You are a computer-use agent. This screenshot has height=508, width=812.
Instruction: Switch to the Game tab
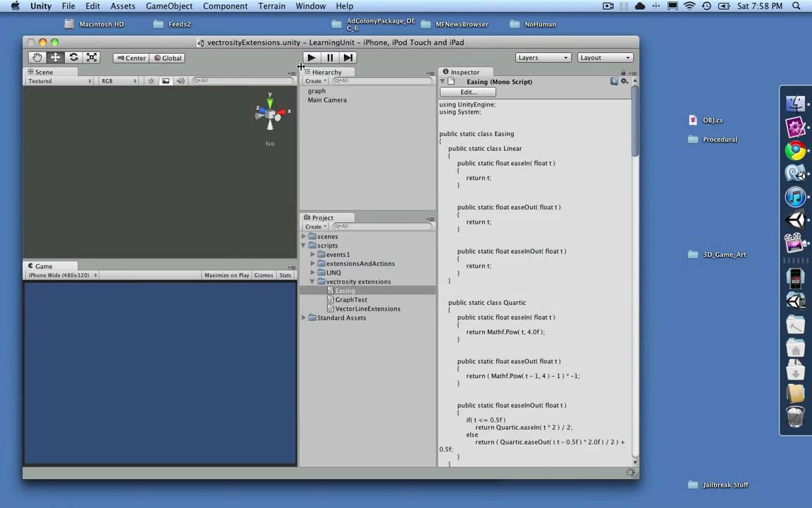coord(50,266)
